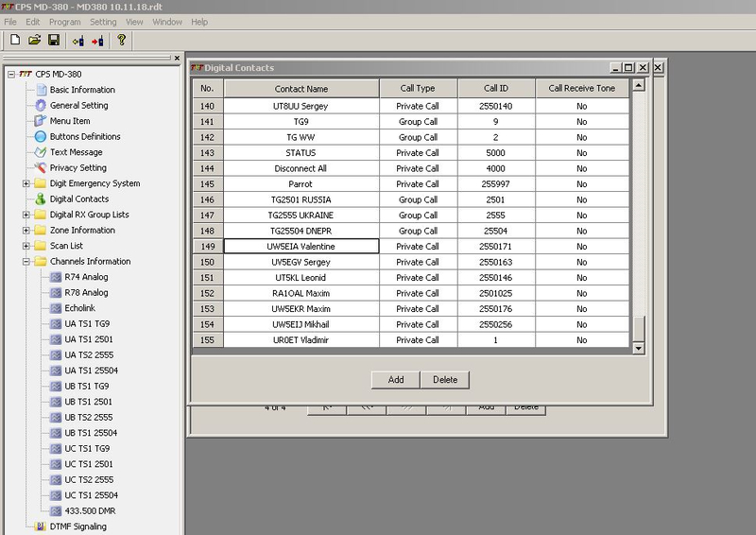Expand the Digit Emergency System node
This screenshot has width=756, height=535.
[26, 183]
